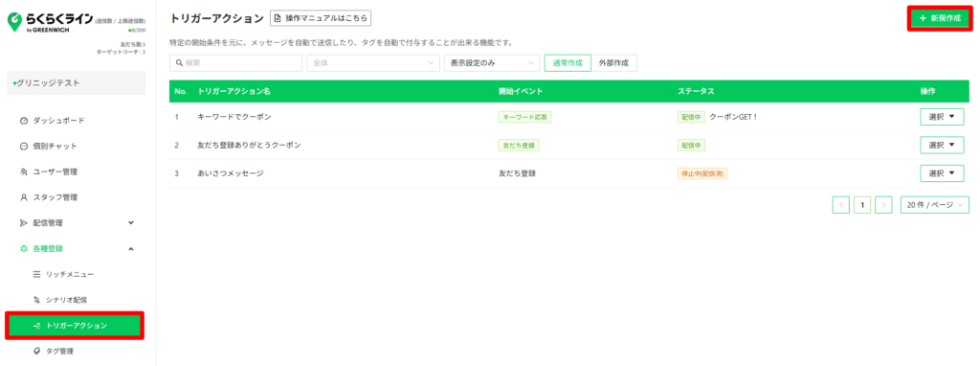Click the 個別チャット chat bubble icon
Viewport: 980px width, 366px height.
point(24,146)
